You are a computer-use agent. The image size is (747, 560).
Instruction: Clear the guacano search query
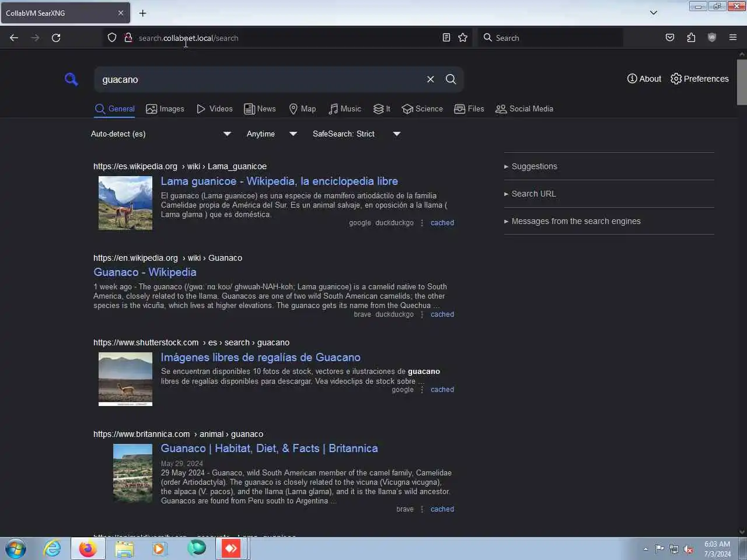[430, 79]
